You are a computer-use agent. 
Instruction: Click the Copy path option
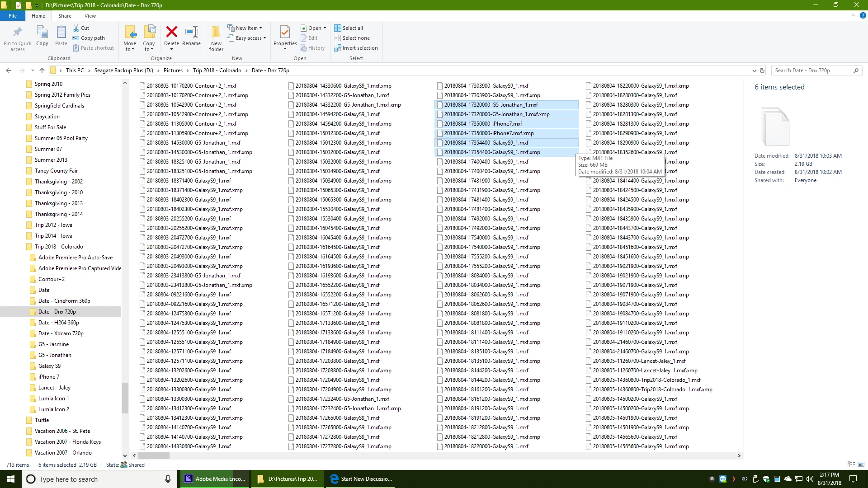(x=92, y=38)
